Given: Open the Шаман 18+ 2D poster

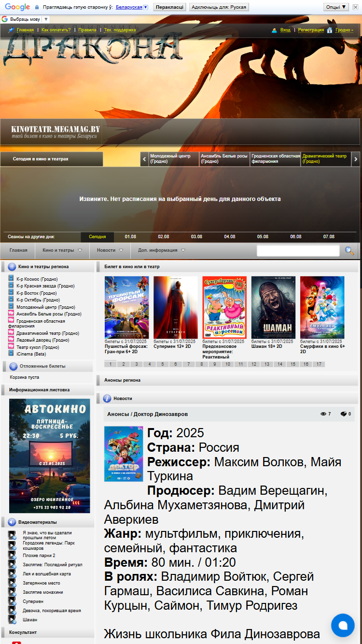Looking at the screenshot, I should click(274, 307).
